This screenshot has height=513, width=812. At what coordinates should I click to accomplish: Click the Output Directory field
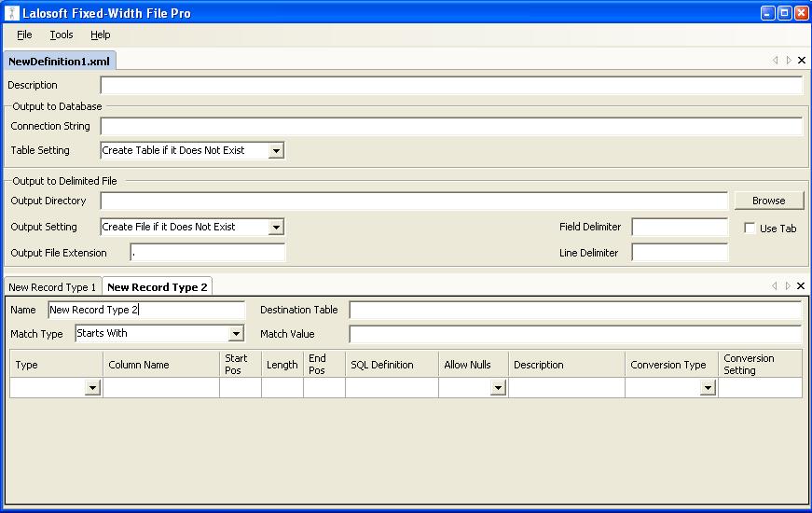click(414, 201)
